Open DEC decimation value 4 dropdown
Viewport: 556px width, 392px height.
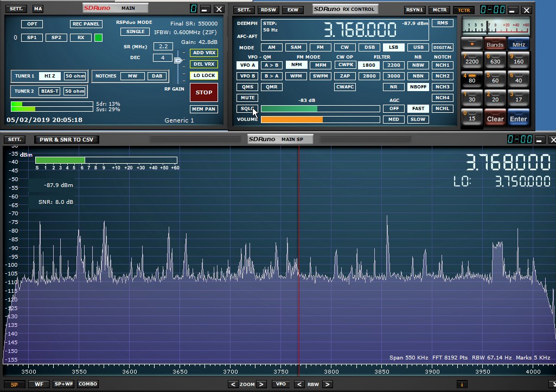(x=163, y=57)
